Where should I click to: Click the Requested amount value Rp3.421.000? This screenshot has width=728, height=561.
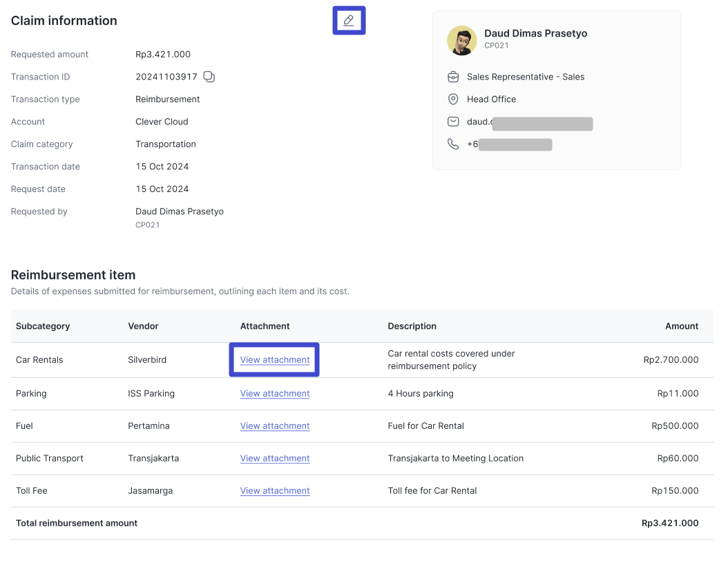coord(163,55)
